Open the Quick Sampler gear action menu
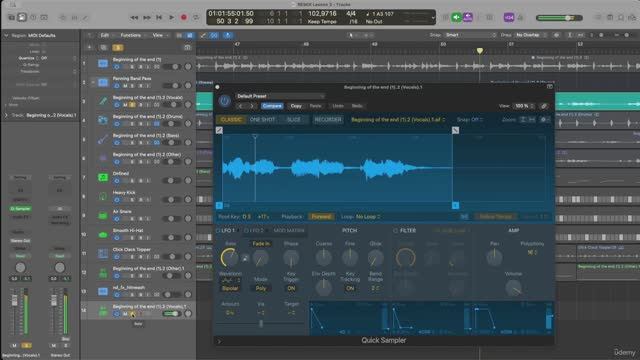 click(x=544, y=120)
